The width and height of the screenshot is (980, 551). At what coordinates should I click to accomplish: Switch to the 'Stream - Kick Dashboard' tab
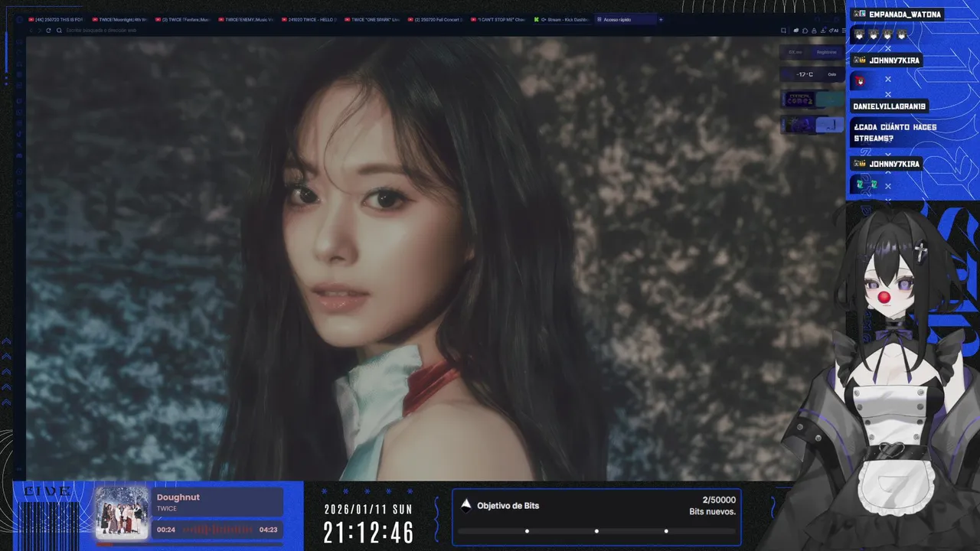point(561,19)
